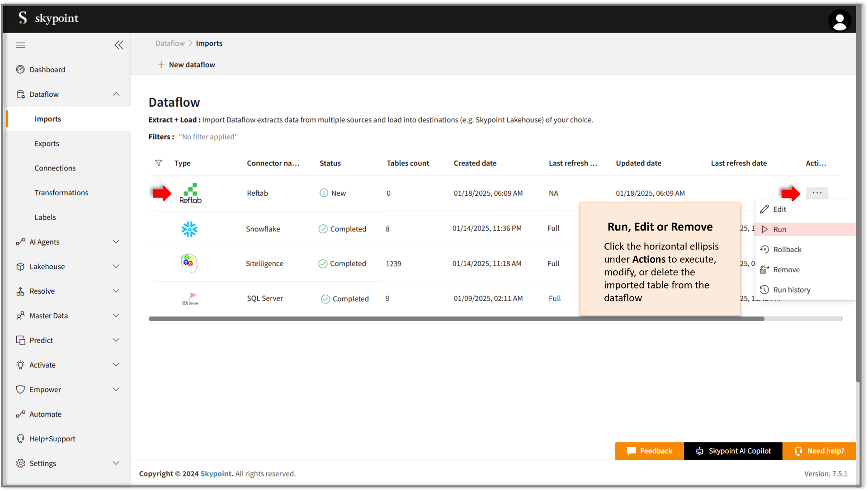Click the Run history option in Actions menu

tap(791, 289)
